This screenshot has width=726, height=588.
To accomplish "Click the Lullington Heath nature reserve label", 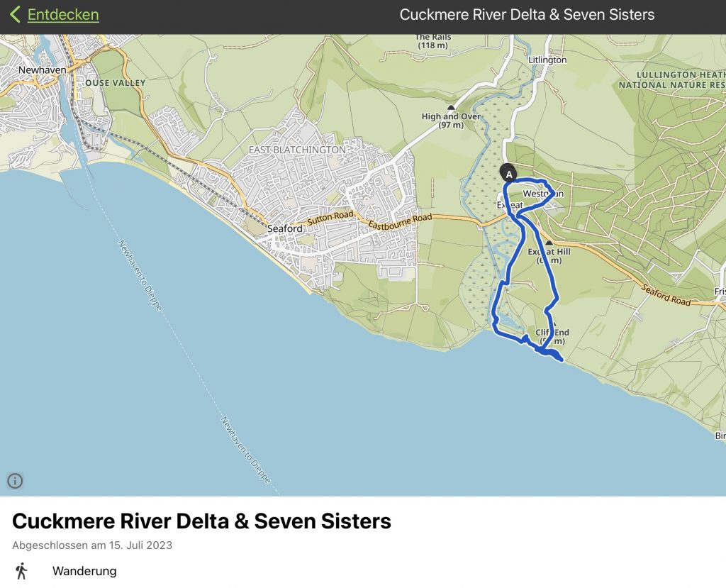I will (x=671, y=79).
